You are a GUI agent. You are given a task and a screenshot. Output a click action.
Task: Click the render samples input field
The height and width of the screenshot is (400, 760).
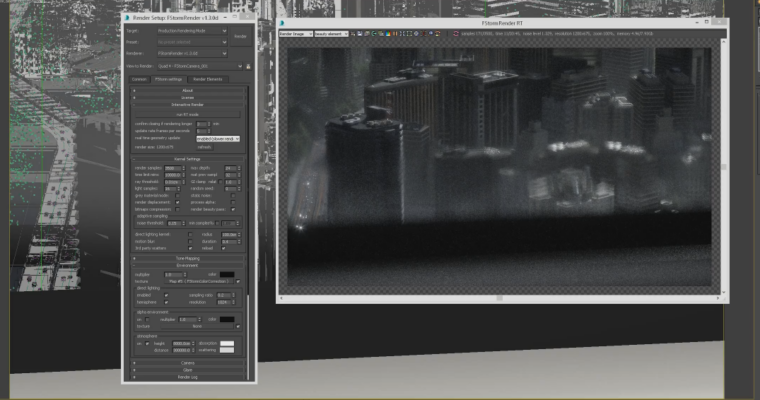point(170,167)
